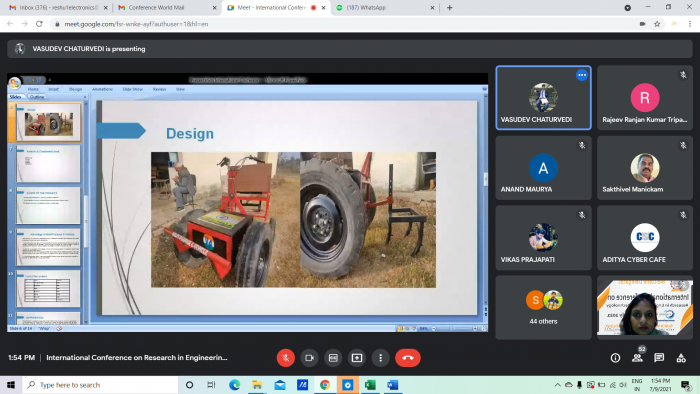Open options on Vasudev Chaturvedi tile
700x394 pixels.
(582, 75)
